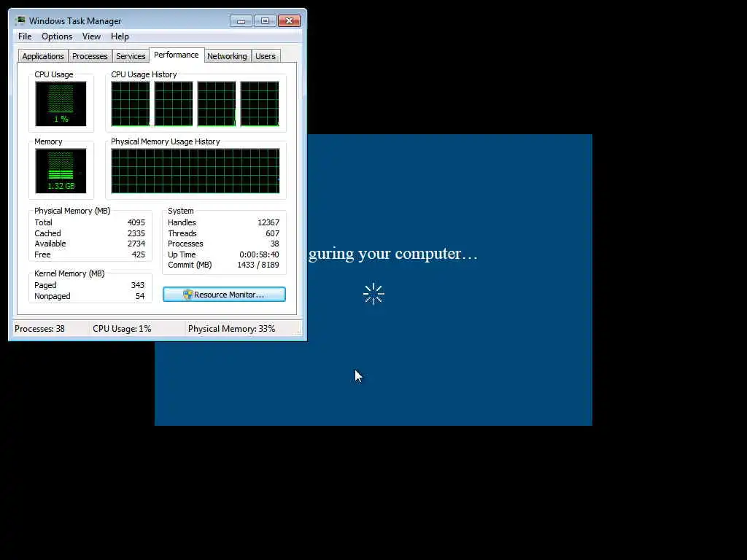The height and width of the screenshot is (560, 747).
Task: Click the Total physical memory value 4095
Action: coord(136,222)
